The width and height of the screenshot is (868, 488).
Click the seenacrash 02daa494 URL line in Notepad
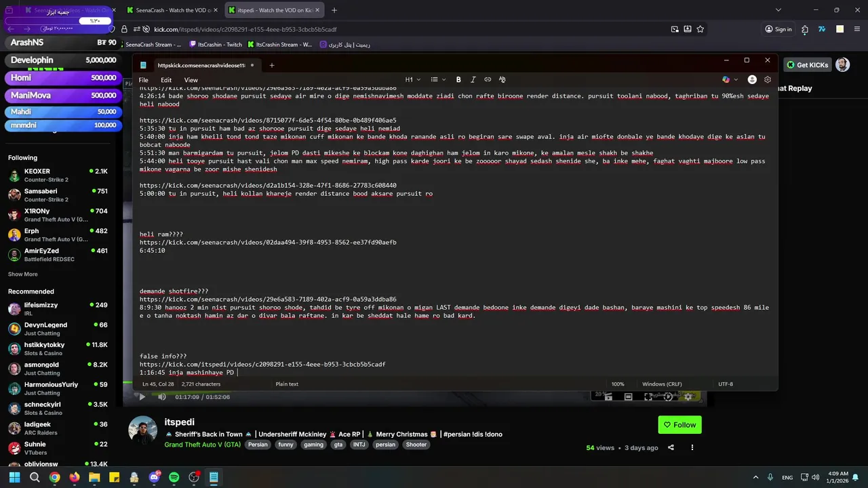tap(268, 242)
